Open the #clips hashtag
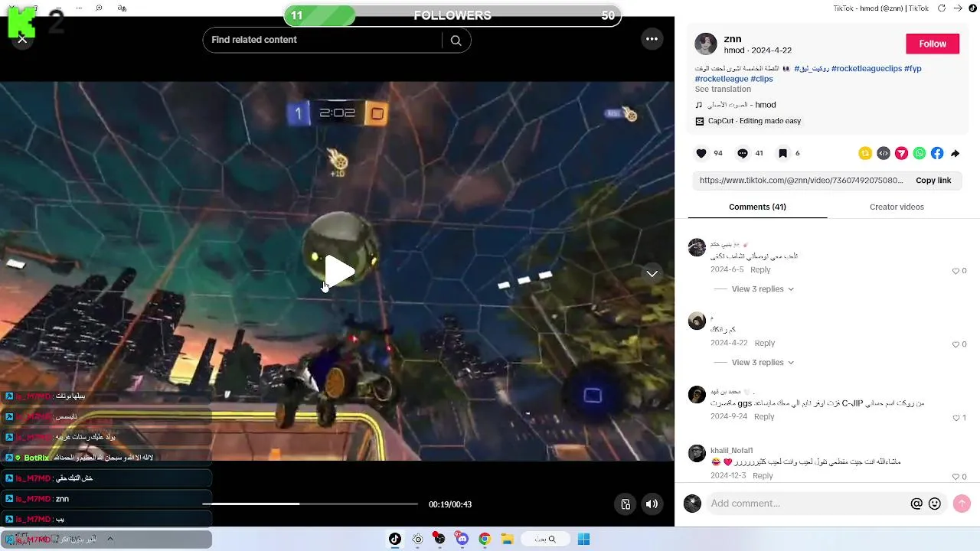This screenshot has height=551, width=980. [762, 79]
